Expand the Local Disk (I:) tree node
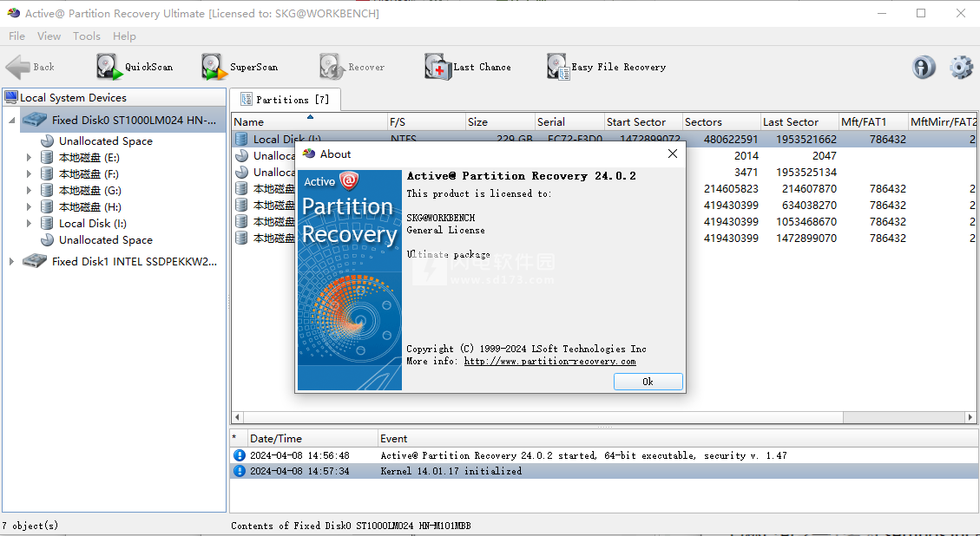 29,224
